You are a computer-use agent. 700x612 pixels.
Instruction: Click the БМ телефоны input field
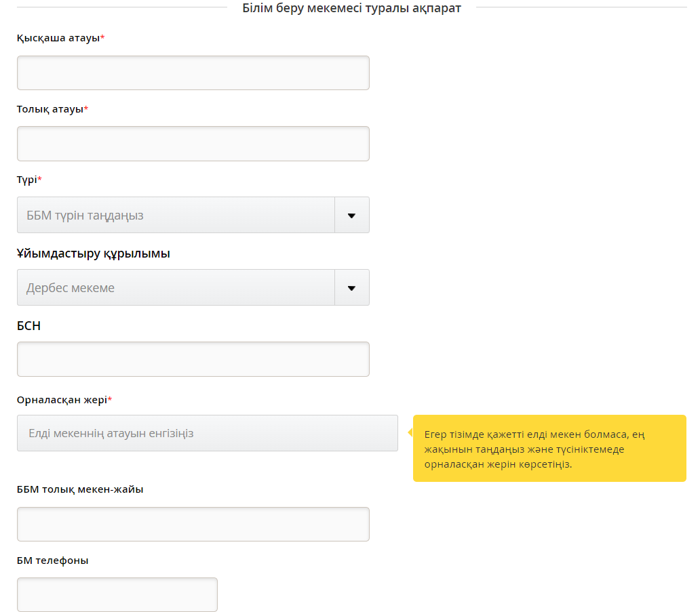click(x=117, y=595)
